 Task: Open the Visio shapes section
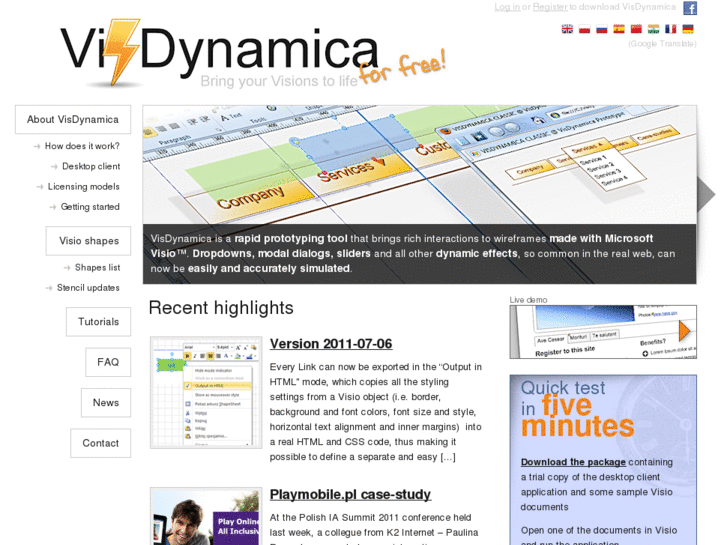coord(89,241)
